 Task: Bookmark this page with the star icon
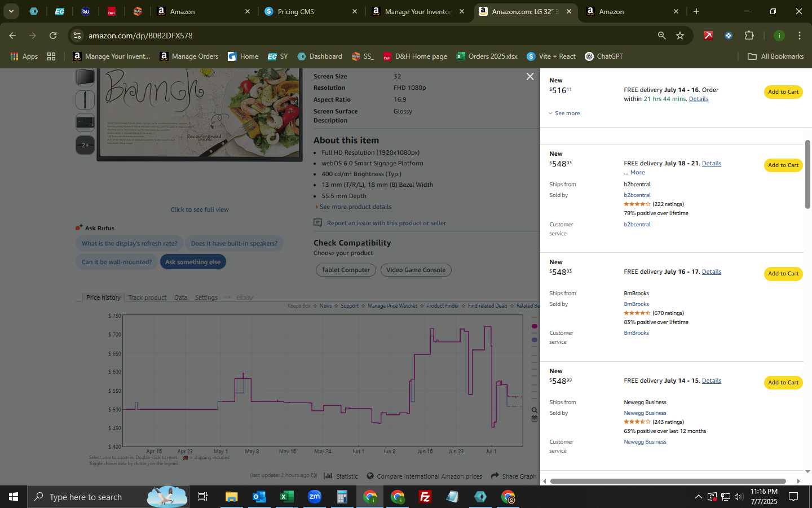[x=680, y=36]
